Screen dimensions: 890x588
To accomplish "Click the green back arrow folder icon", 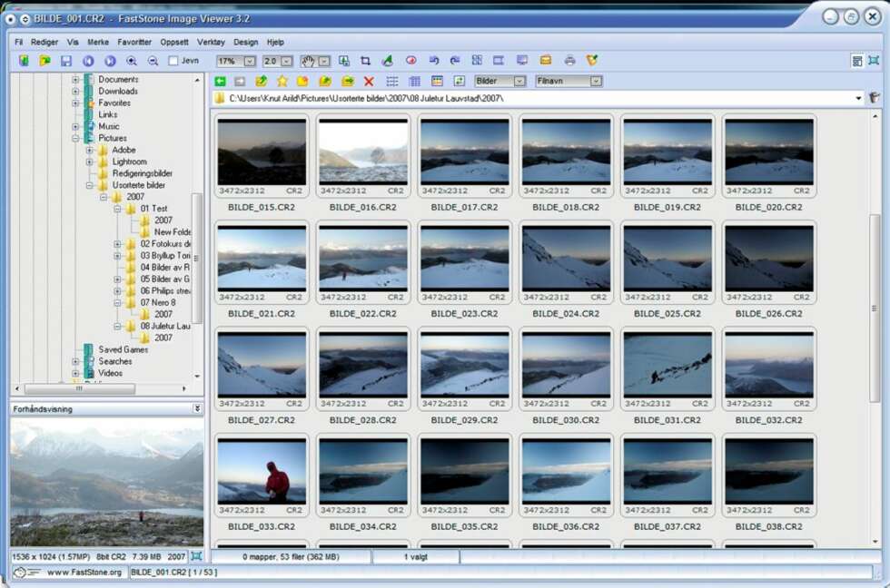I will 220,82.
